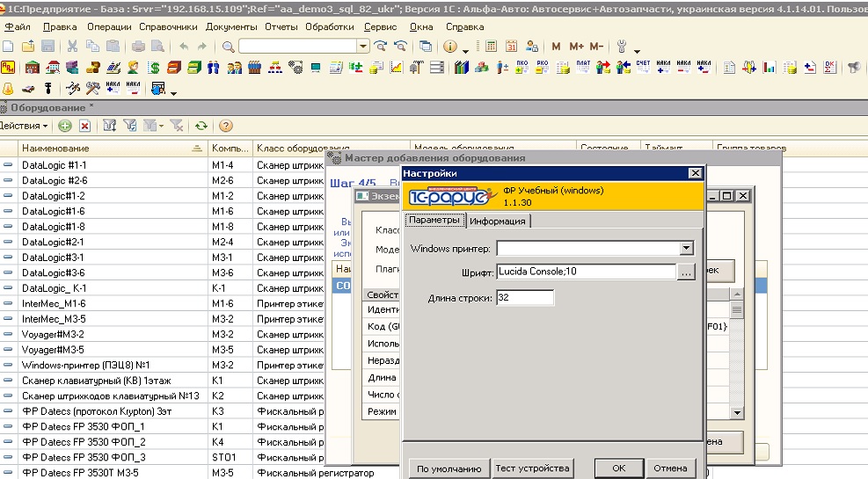Expand the arrow next to the wrench icon
This screenshot has width=868, height=479.
(x=637, y=50)
